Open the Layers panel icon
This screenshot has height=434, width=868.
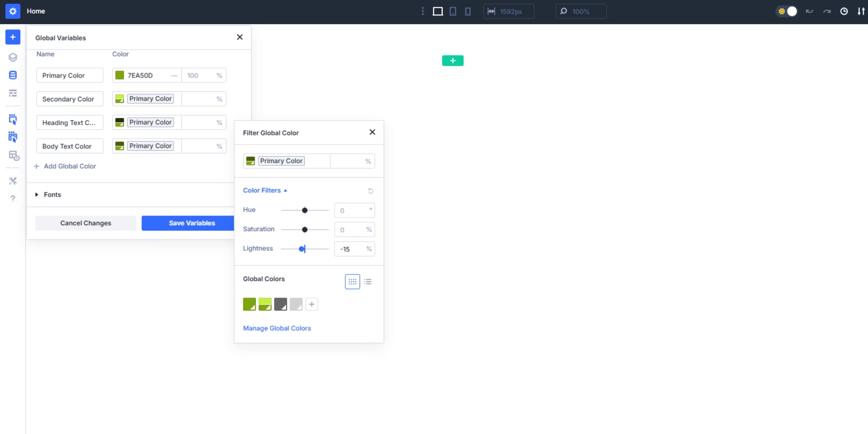13,57
